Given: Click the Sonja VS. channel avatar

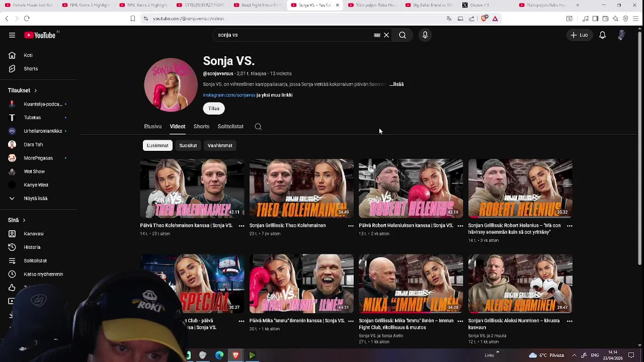Looking at the screenshot, I should click(171, 84).
